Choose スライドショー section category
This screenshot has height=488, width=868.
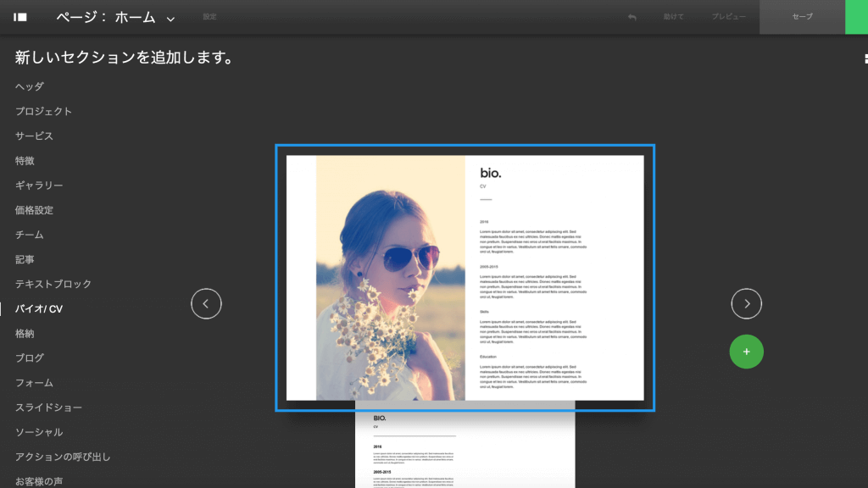coord(49,408)
